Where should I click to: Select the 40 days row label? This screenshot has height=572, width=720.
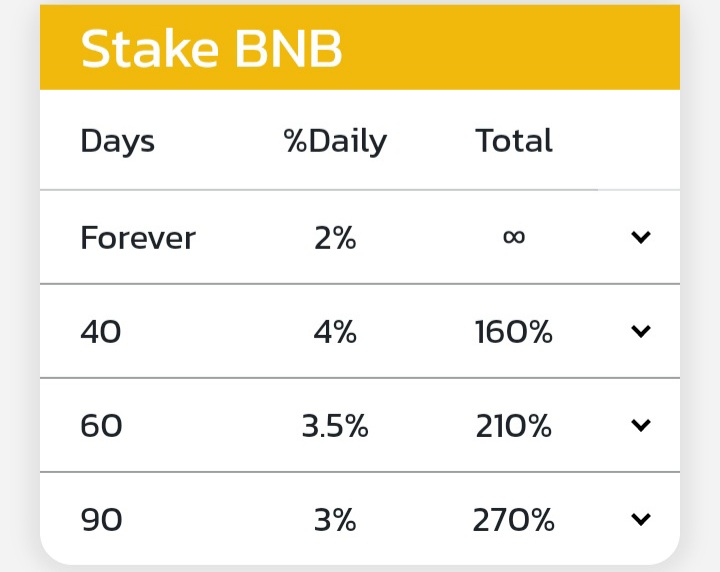pyautogui.click(x=101, y=331)
